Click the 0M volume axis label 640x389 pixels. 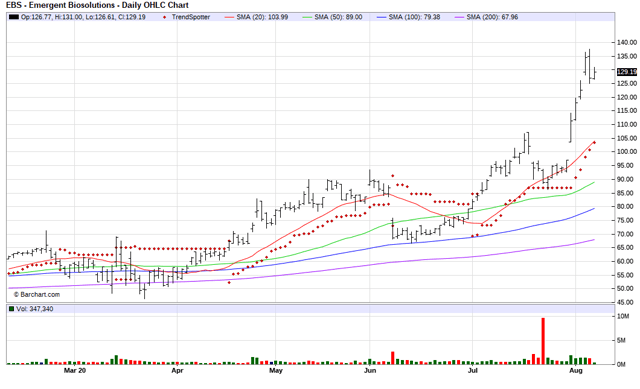(621, 365)
